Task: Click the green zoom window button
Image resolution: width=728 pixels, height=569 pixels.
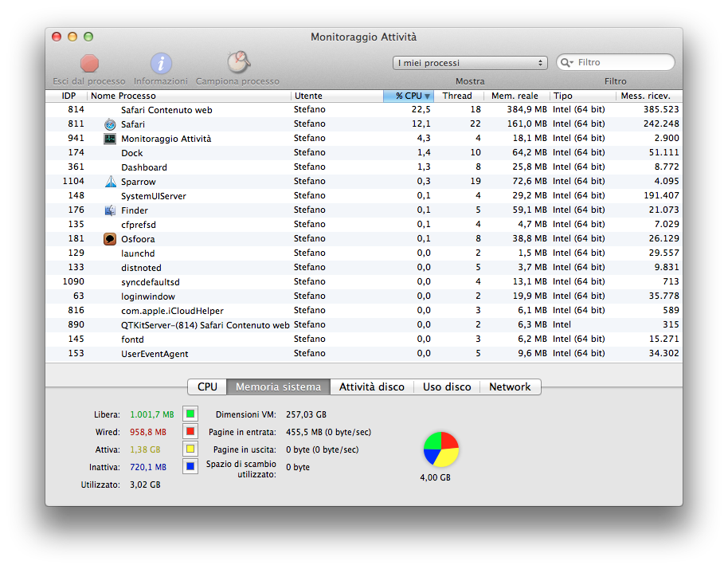Action: coord(88,37)
